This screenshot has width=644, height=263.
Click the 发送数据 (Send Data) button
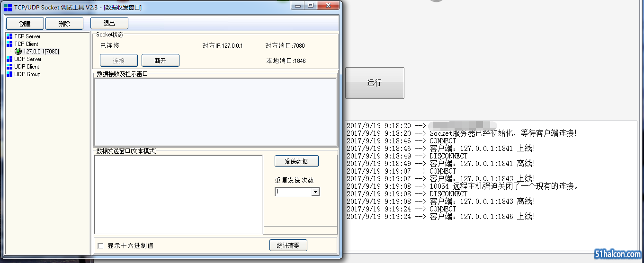coord(296,161)
